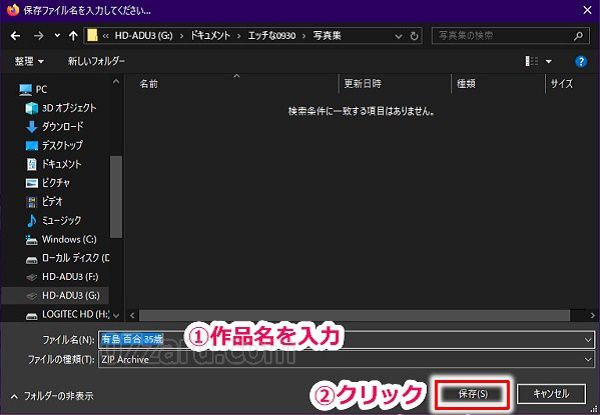Open デスクトップ in the sidebar

coord(54,146)
